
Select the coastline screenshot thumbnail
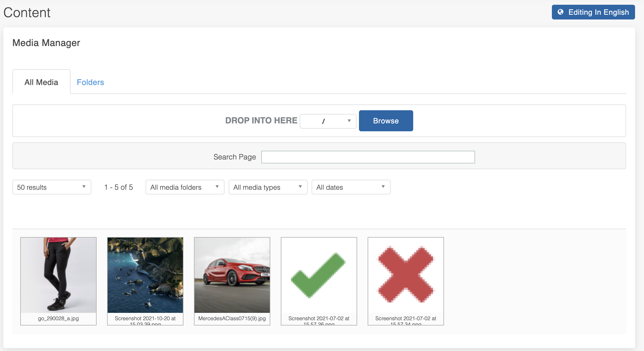click(x=145, y=275)
